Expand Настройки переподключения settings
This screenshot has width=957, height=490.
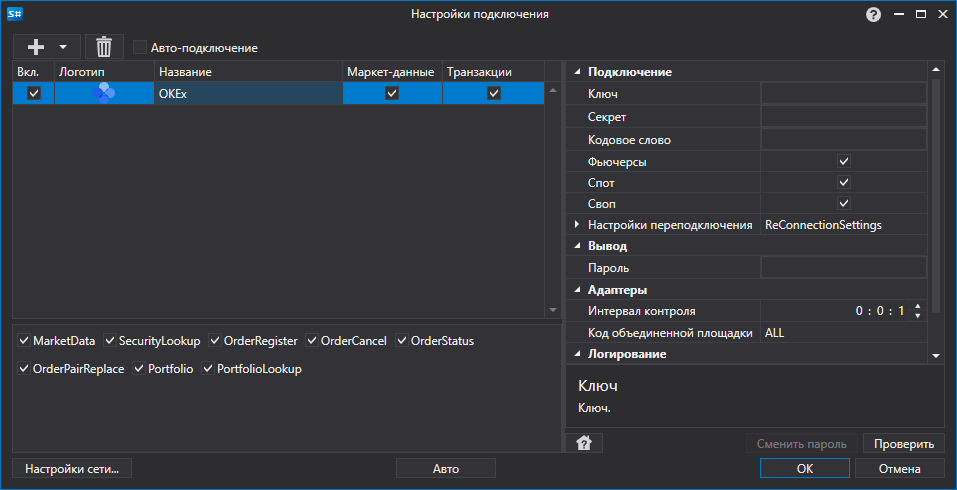[x=577, y=225]
